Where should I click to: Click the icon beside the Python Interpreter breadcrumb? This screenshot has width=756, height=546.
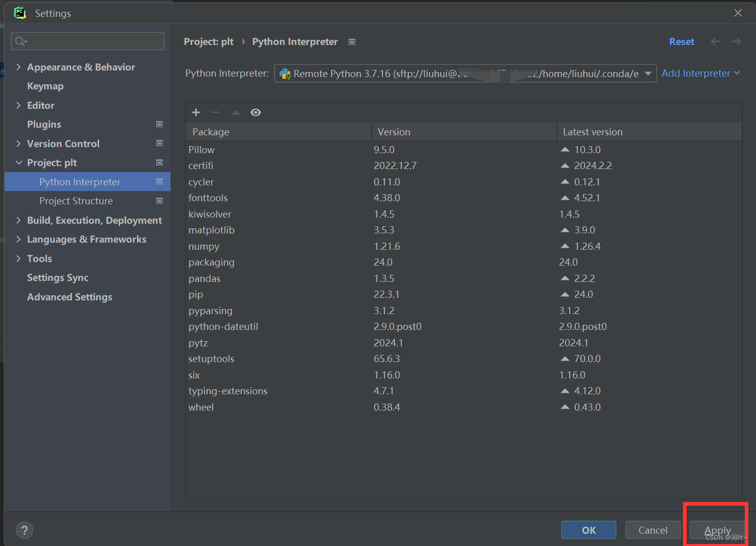coord(352,42)
